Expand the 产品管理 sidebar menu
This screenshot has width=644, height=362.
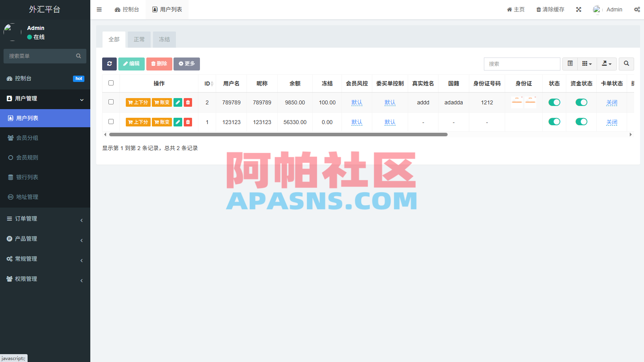(x=45, y=239)
